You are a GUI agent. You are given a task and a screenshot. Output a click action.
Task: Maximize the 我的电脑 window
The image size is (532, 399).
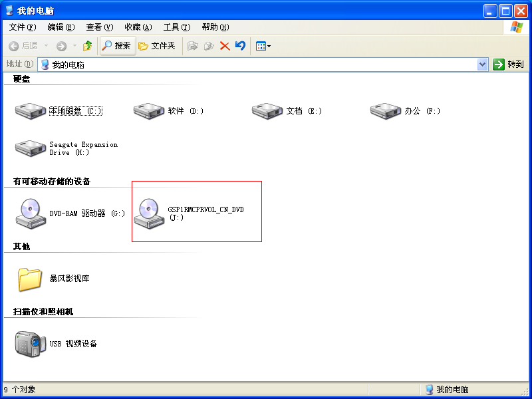[505, 11]
